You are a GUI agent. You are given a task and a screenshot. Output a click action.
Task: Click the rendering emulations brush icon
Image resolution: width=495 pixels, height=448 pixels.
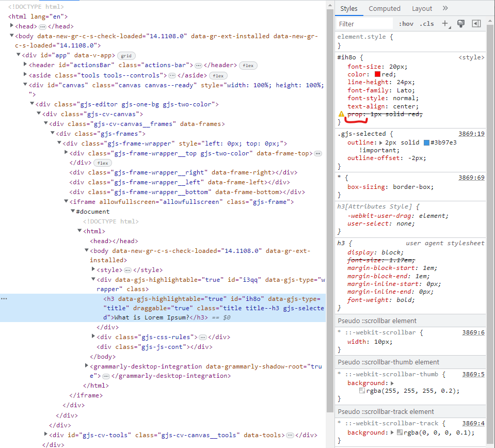click(460, 23)
